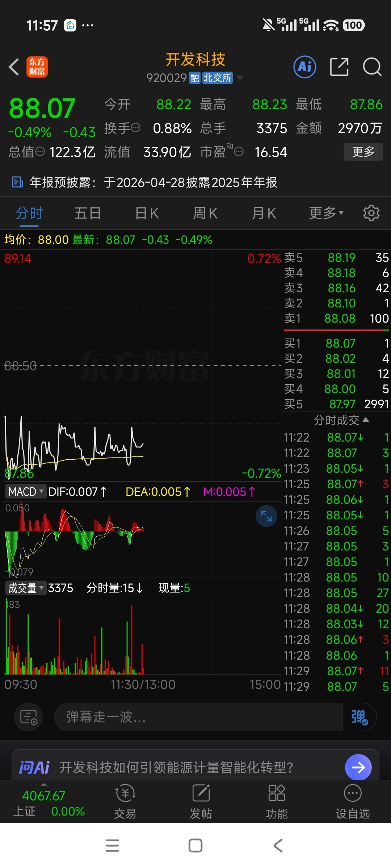Tap Android home square button

tap(195, 846)
